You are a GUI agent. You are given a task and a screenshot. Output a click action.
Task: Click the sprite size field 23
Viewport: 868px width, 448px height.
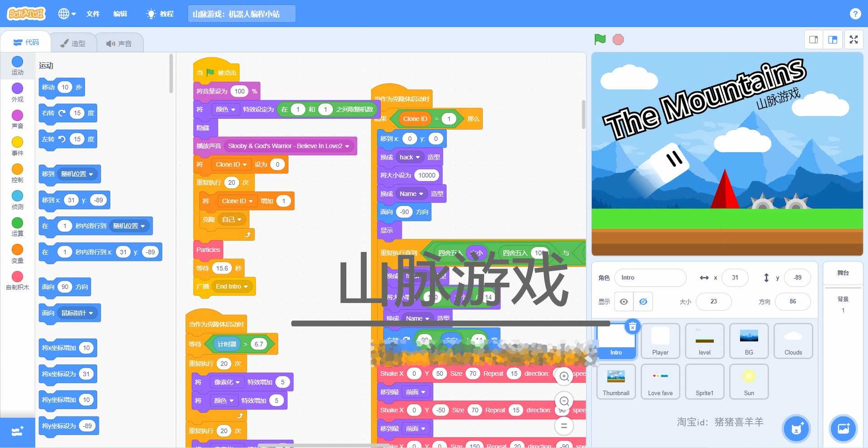(713, 302)
